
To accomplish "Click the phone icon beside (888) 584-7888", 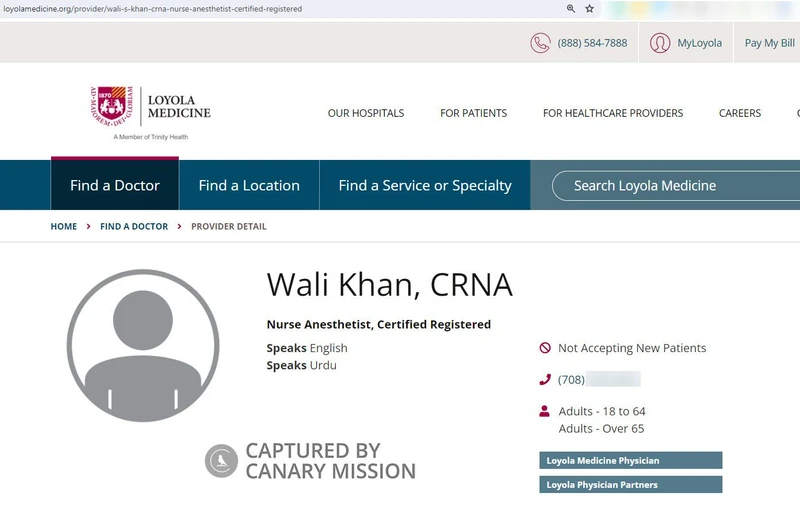I will [x=540, y=43].
